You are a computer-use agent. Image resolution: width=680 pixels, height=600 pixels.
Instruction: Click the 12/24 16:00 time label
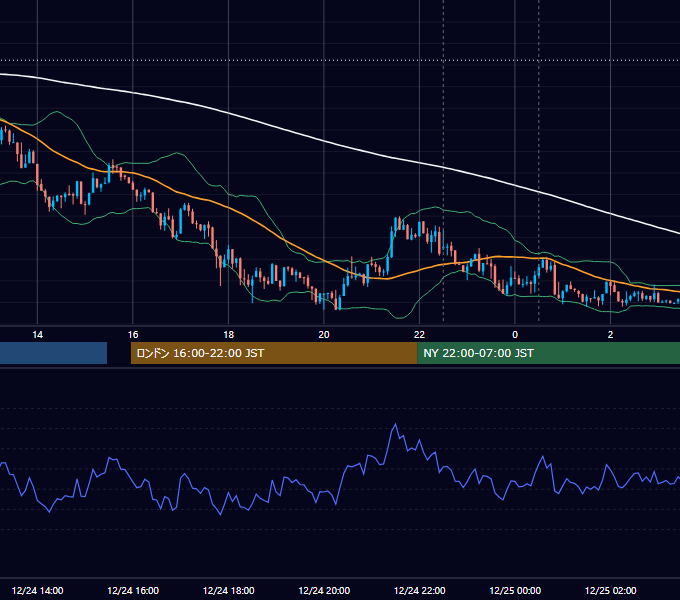point(133,590)
